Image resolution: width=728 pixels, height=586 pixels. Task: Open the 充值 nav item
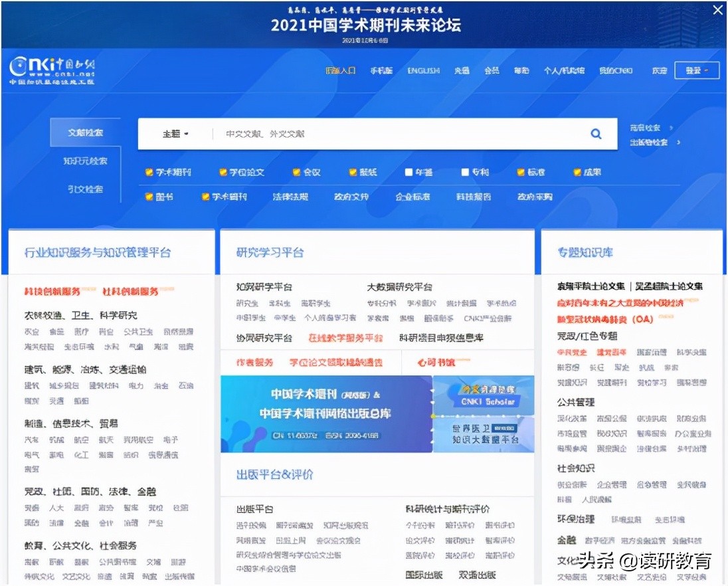click(x=462, y=70)
